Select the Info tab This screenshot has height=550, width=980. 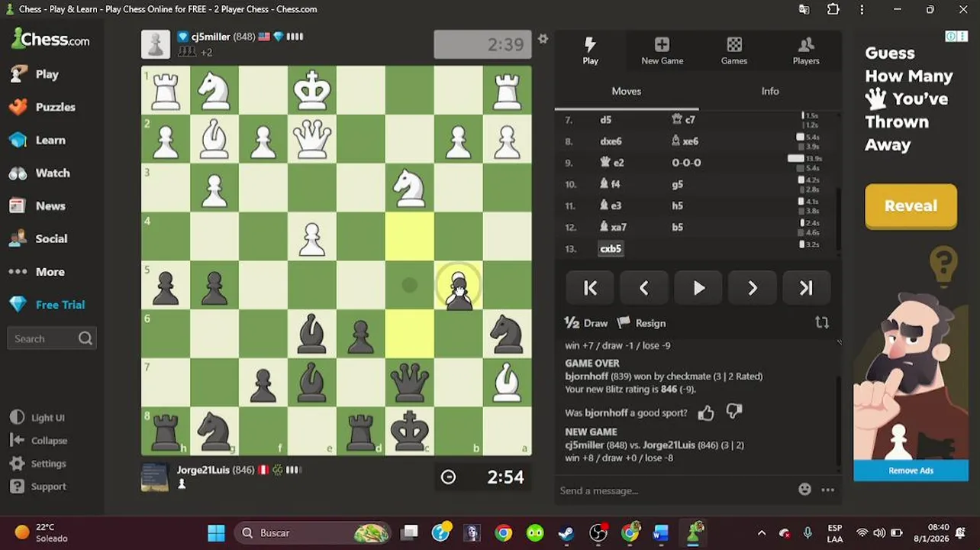(x=770, y=91)
